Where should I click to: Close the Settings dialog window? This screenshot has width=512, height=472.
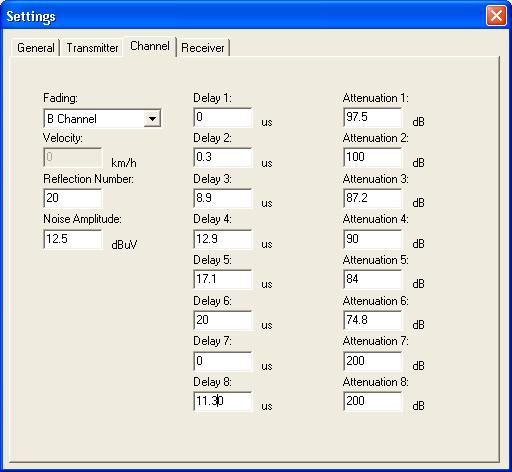[496, 16]
